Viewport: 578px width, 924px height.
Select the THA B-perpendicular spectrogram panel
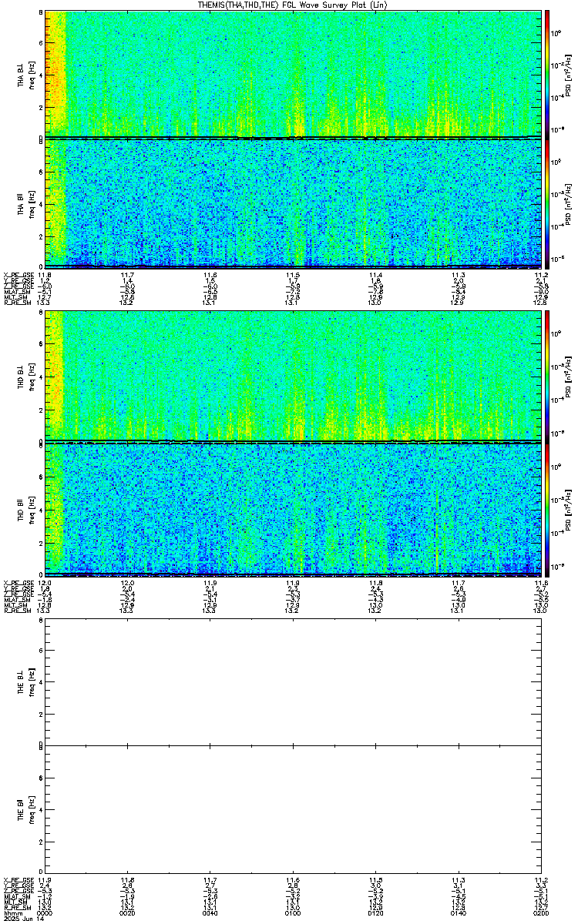[293, 75]
